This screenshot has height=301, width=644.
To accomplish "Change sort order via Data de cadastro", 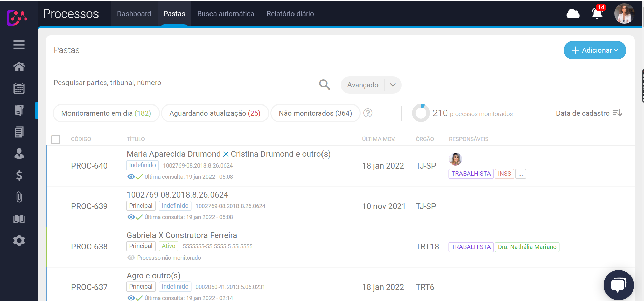I will [x=589, y=113].
